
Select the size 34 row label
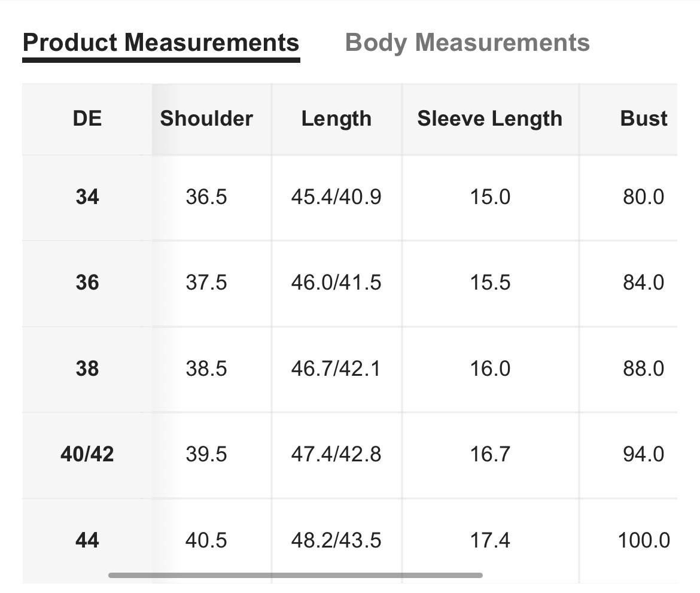coord(87,197)
